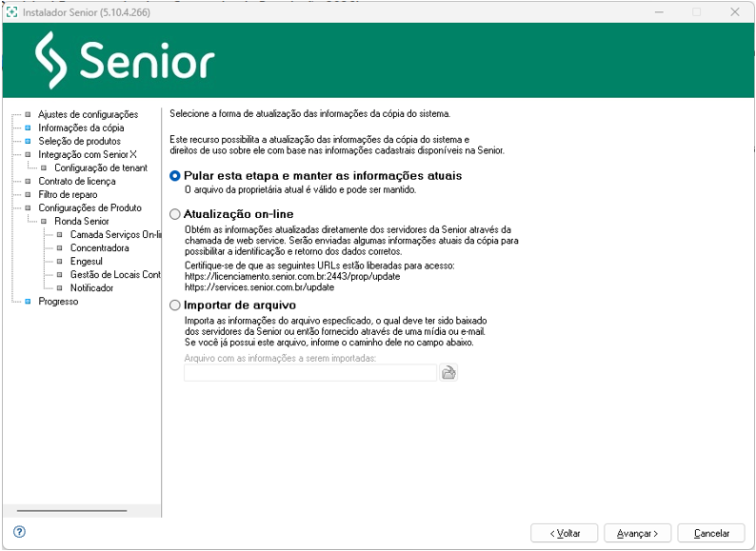Screen dimensions: 756x551
Task: Select 'Progresso' tree step
Action: pos(58,302)
